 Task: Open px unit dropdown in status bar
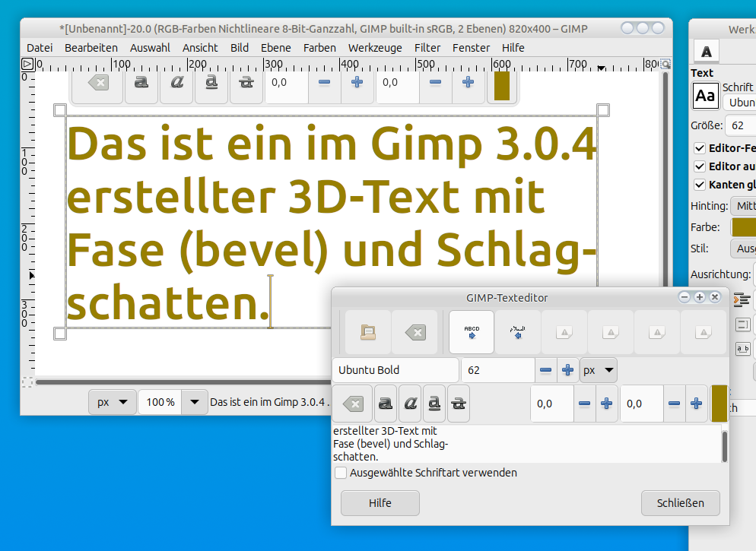[x=112, y=402]
